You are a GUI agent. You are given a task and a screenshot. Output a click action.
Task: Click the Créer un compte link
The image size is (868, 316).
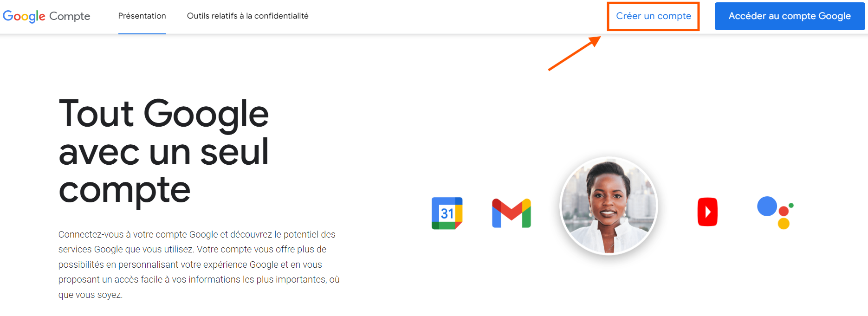coord(654,16)
